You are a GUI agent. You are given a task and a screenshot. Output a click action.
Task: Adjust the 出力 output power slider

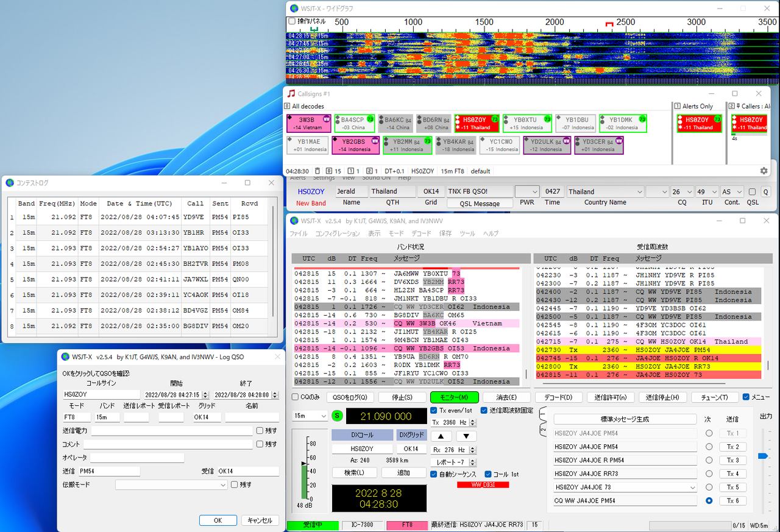(762, 456)
